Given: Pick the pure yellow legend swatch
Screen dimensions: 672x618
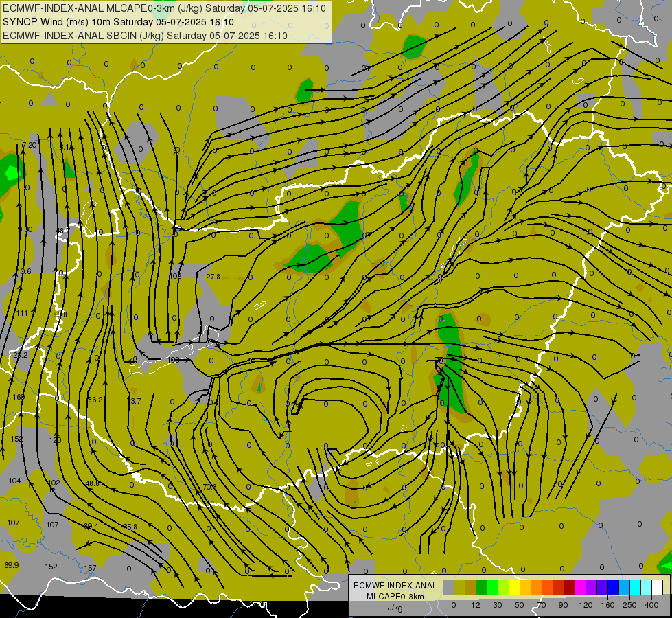Looking at the screenshot, I should coord(515,587).
